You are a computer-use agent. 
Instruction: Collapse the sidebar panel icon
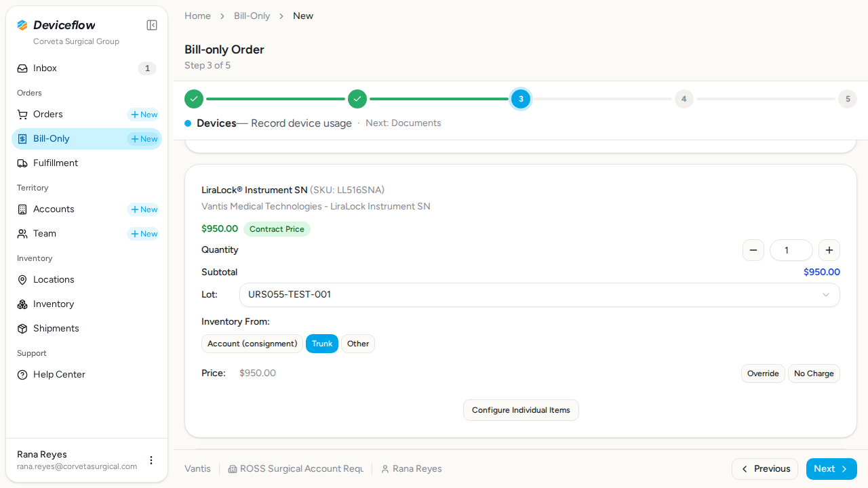tap(152, 25)
